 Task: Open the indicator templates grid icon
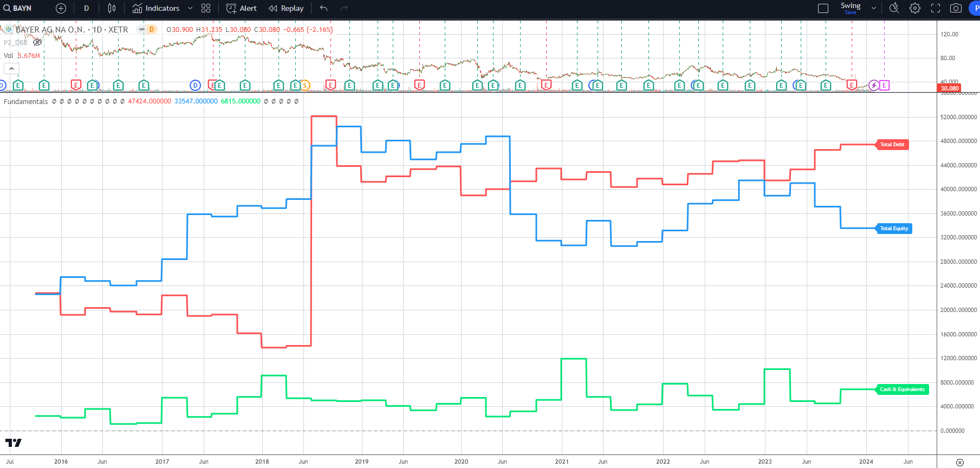pyautogui.click(x=206, y=8)
